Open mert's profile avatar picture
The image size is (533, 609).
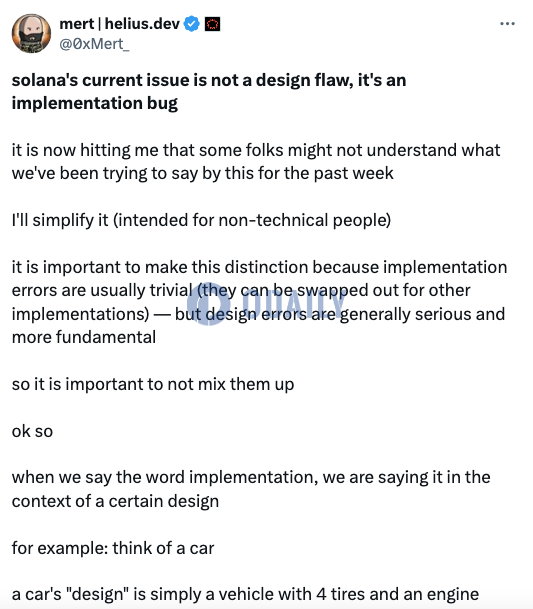point(31,33)
